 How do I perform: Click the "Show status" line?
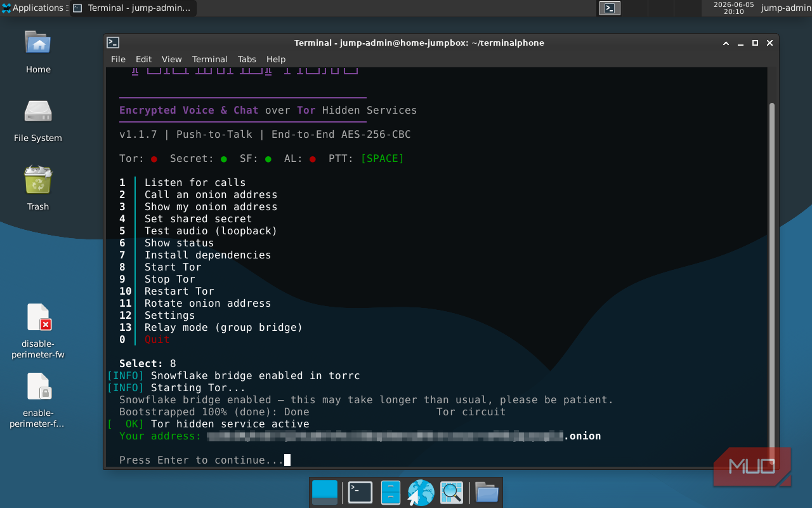179,243
